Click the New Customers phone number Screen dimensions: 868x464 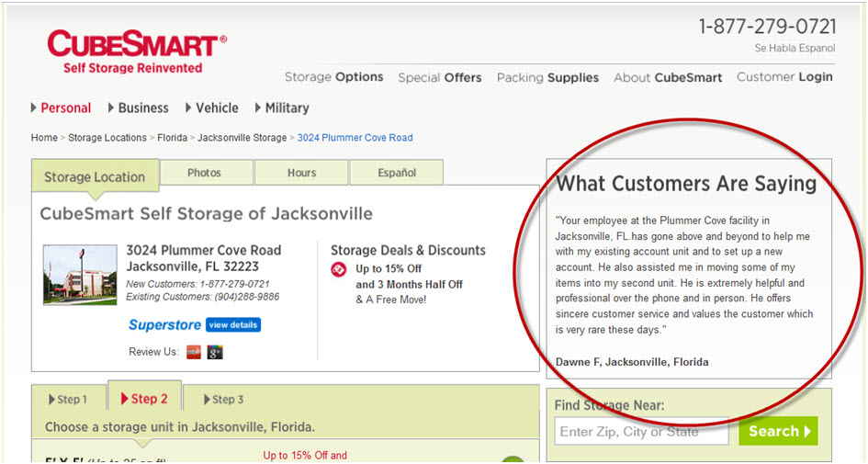(x=235, y=284)
